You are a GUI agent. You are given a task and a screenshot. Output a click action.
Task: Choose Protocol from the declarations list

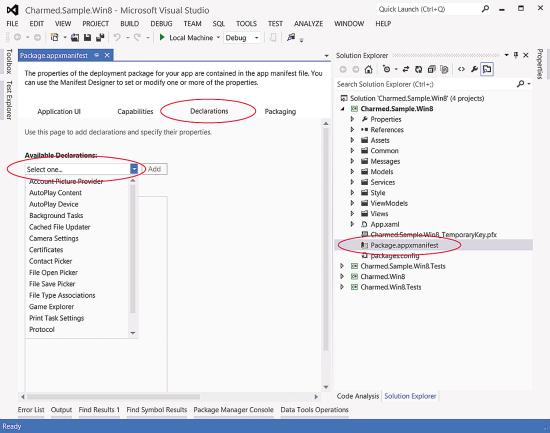click(42, 329)
